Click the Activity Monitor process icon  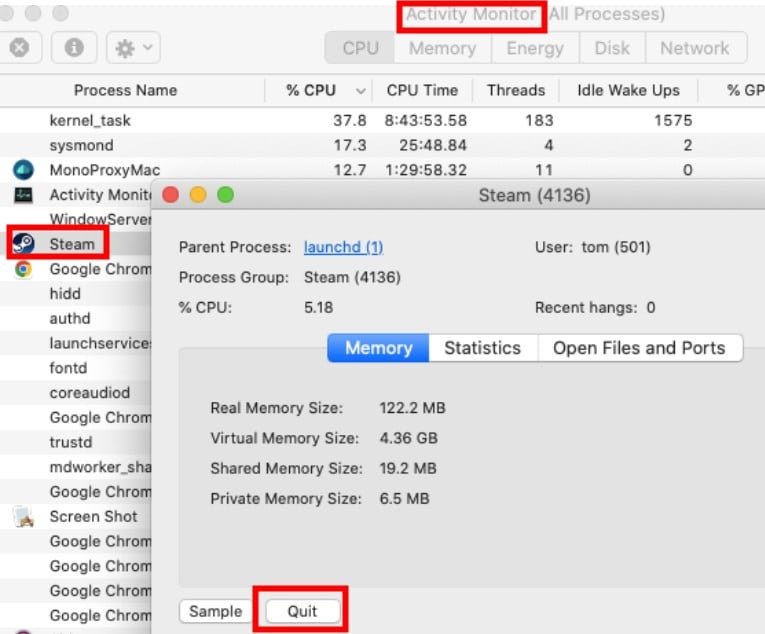point(23,195)
